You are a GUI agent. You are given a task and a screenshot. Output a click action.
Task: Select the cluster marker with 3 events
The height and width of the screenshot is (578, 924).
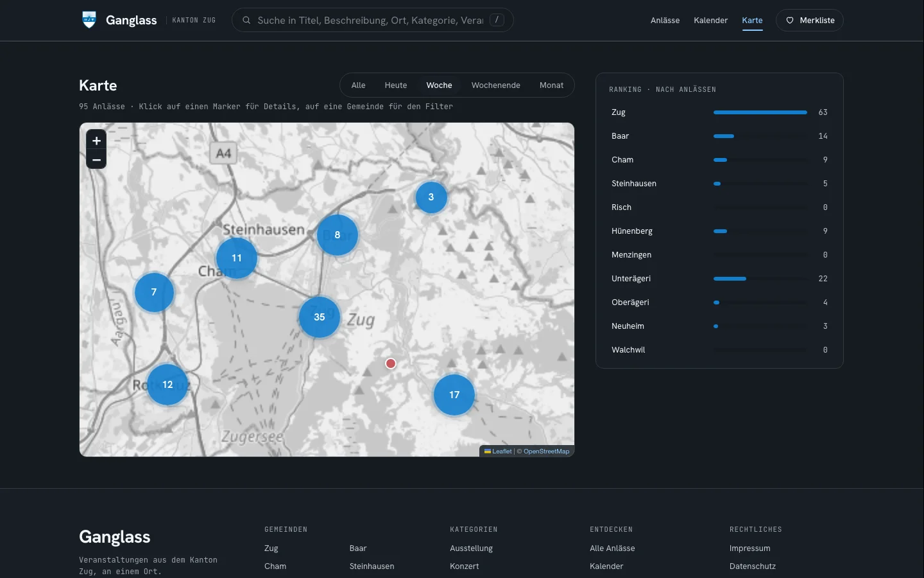(x=431, y=197)
